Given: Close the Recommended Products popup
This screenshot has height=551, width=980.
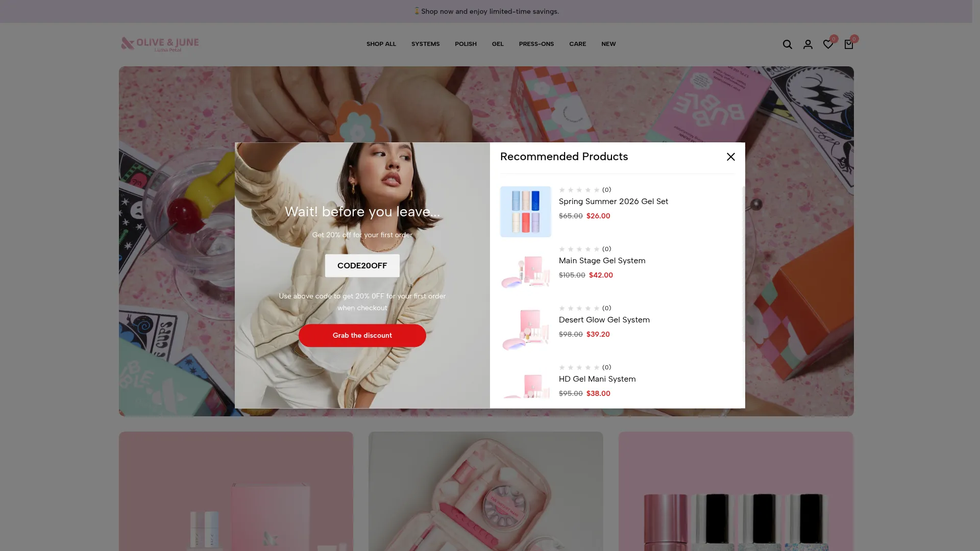Looking at the screenshot, I should coord(731,157).
